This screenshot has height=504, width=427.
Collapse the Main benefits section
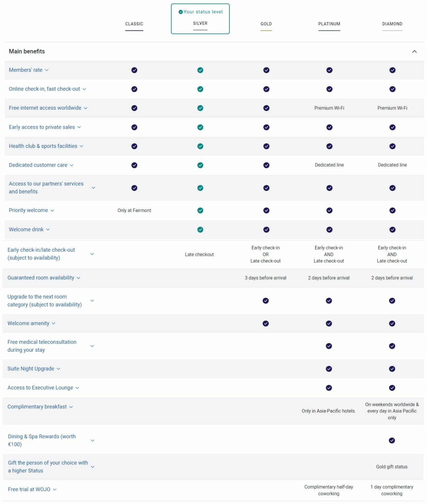pyautogui.click(x=415, y=51)
